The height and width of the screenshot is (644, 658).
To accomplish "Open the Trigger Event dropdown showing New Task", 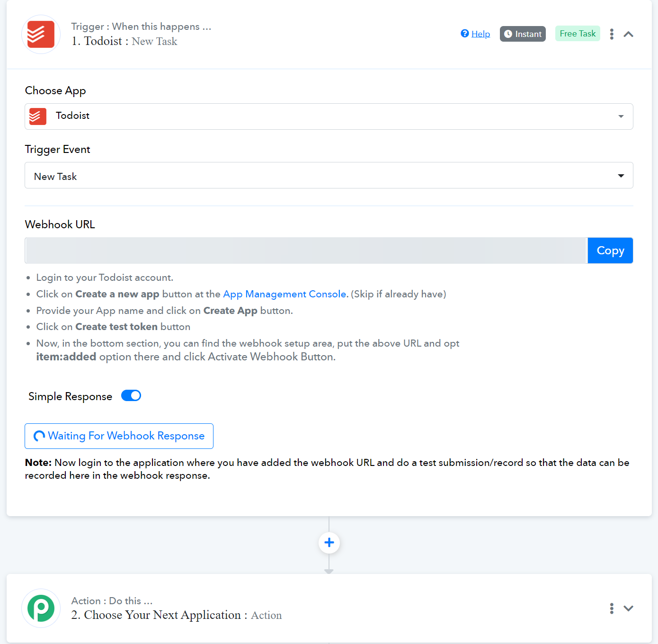I will pos(329,175).
